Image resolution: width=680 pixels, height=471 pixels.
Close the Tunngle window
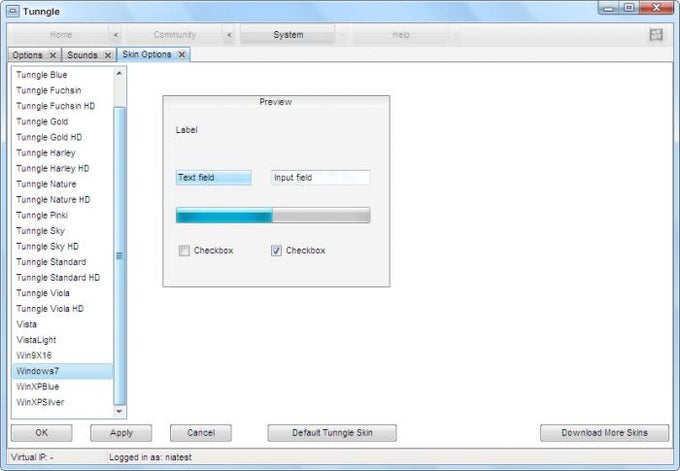[x=656, y=8]
